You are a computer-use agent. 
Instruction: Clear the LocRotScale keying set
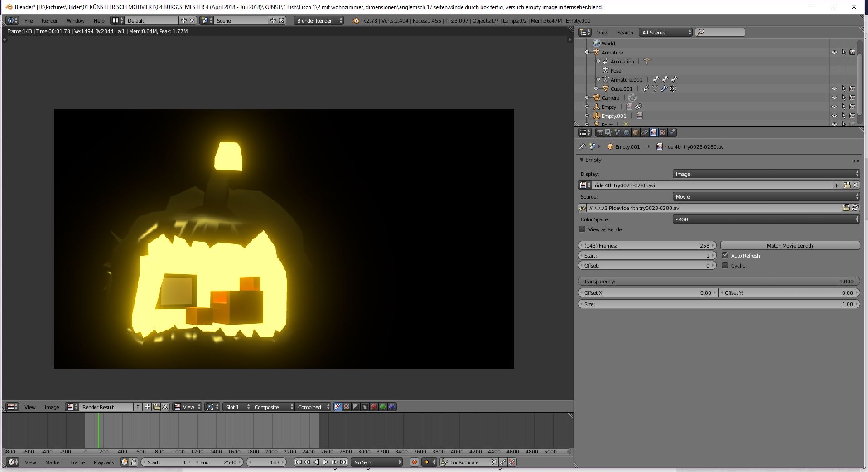[494, 462]
